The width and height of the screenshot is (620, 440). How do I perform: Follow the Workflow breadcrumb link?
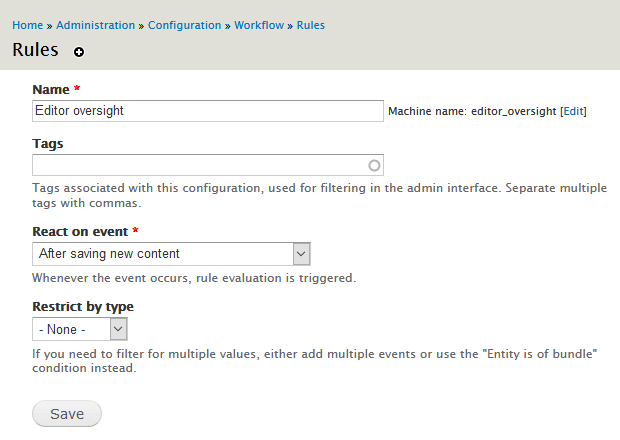(259, 25)
